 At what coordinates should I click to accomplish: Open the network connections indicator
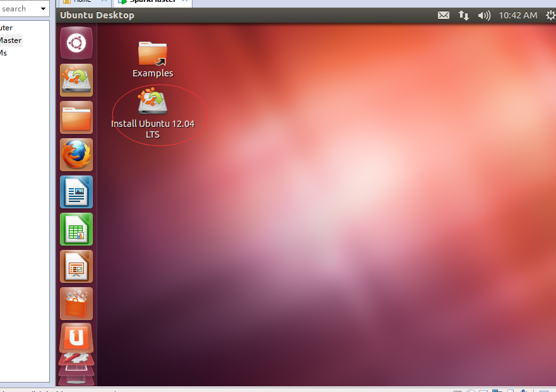pos(463,15)
